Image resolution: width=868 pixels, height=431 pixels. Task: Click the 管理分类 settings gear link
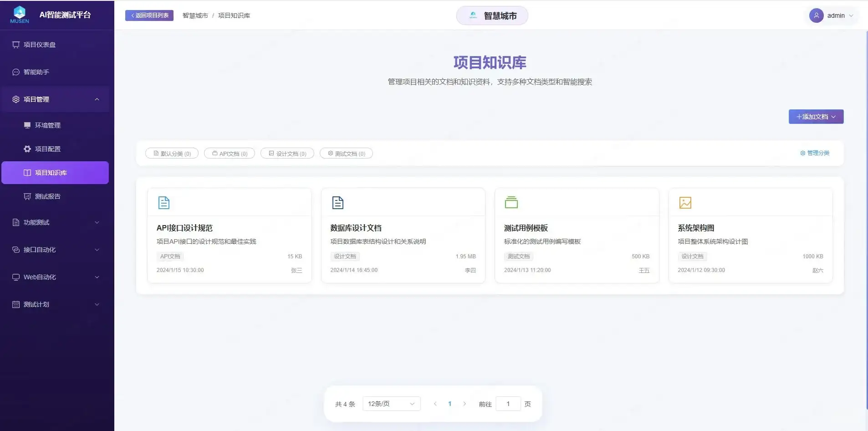coord(815,153)
